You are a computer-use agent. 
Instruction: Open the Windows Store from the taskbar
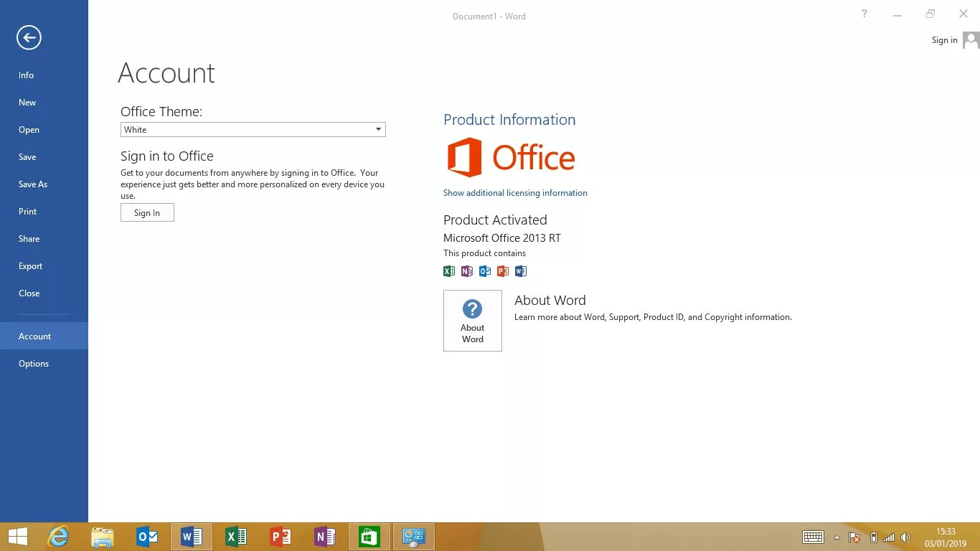[369, 537]
